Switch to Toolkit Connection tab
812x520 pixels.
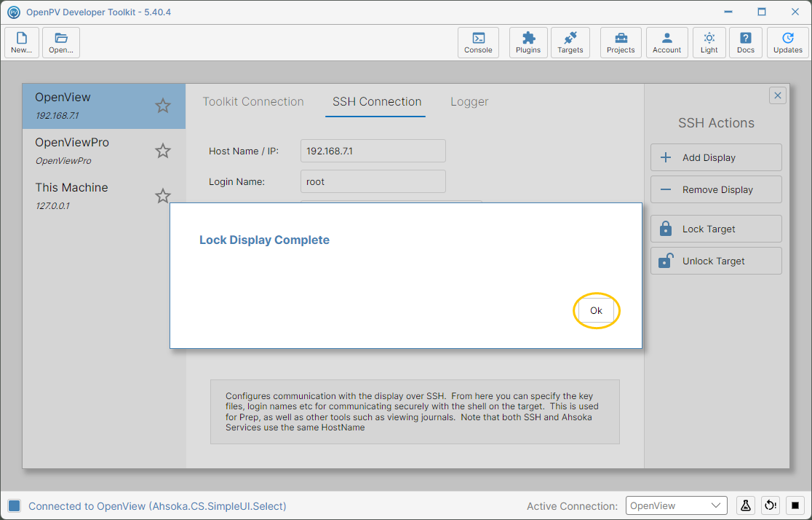253,102
